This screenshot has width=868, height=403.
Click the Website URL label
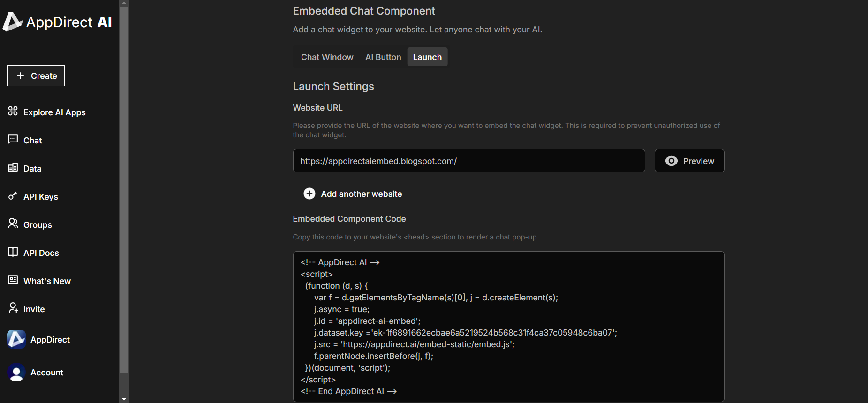[x=318, y=108]
